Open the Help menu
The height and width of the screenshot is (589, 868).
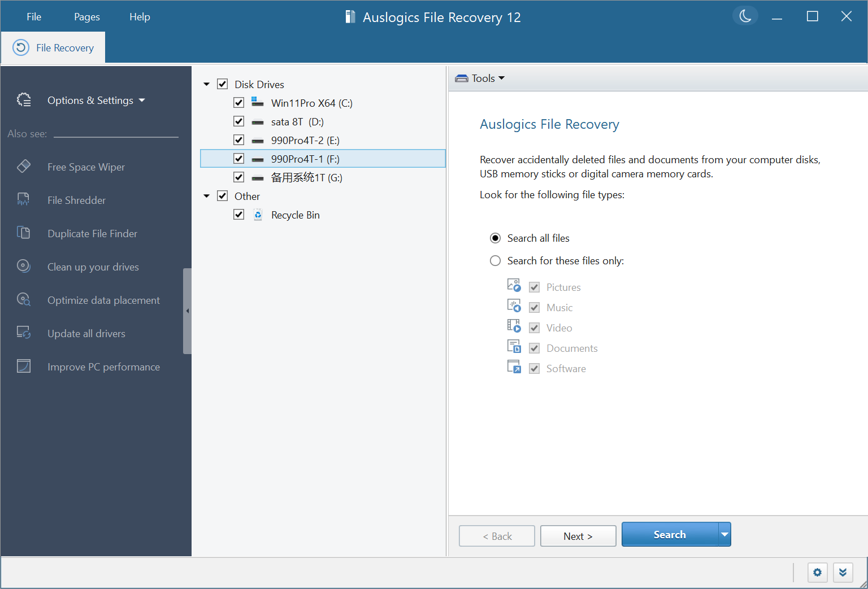coord(140,16)
